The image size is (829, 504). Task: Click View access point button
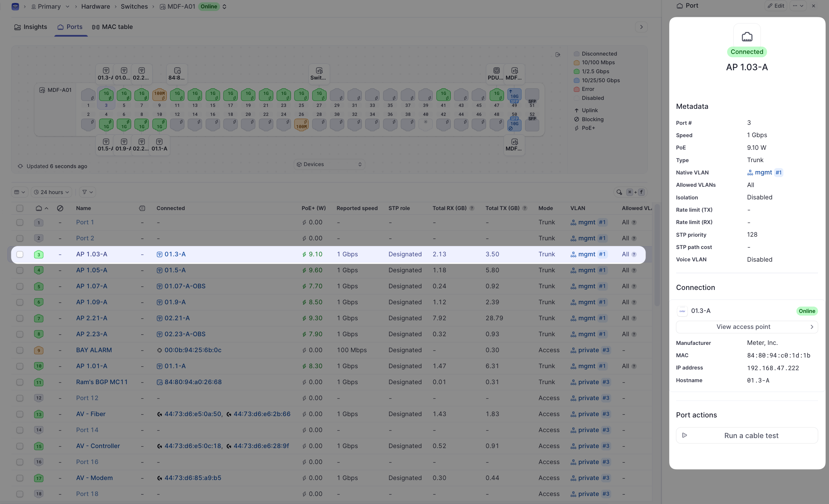[x=746, y=327]
